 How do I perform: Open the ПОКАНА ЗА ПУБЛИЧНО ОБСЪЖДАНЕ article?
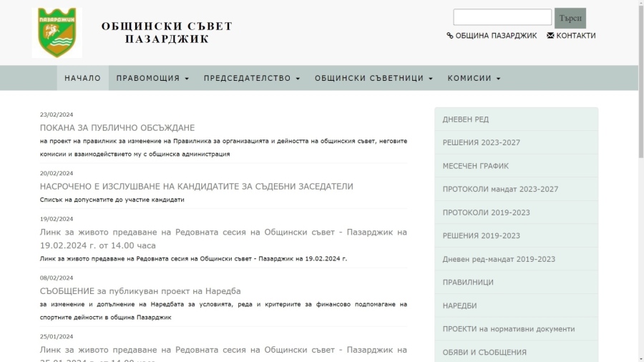117,127
